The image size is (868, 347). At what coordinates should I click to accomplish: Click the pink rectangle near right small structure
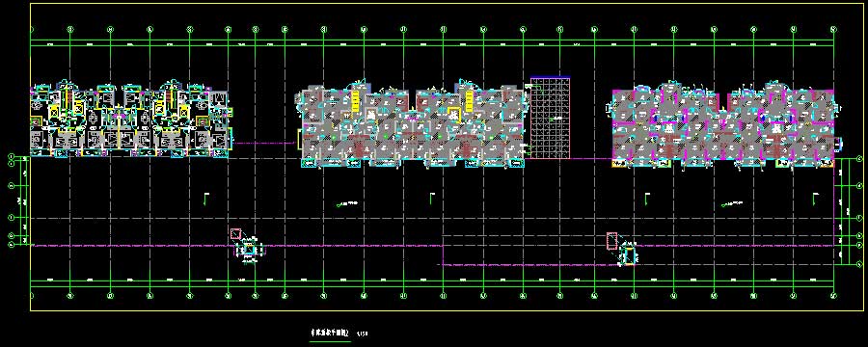pos(611,240)
